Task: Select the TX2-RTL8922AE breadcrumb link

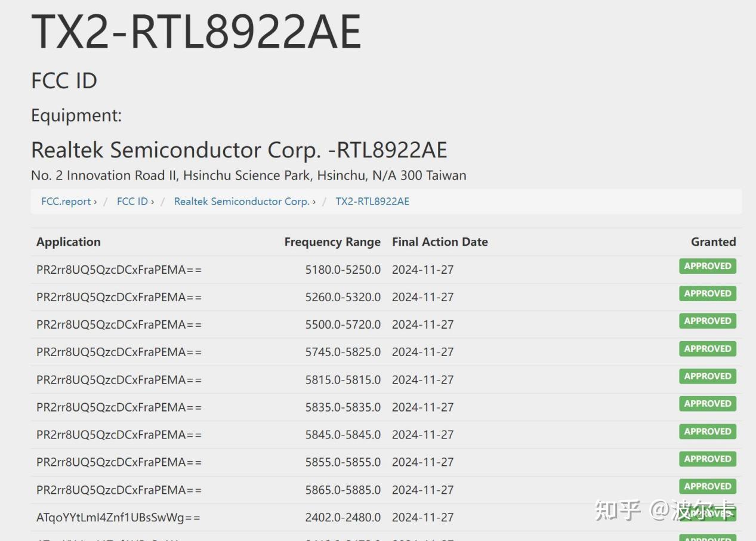Action: point(372,201)
